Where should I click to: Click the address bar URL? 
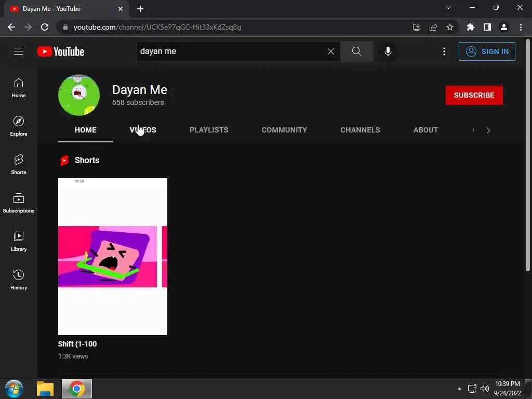coord(157,27)
